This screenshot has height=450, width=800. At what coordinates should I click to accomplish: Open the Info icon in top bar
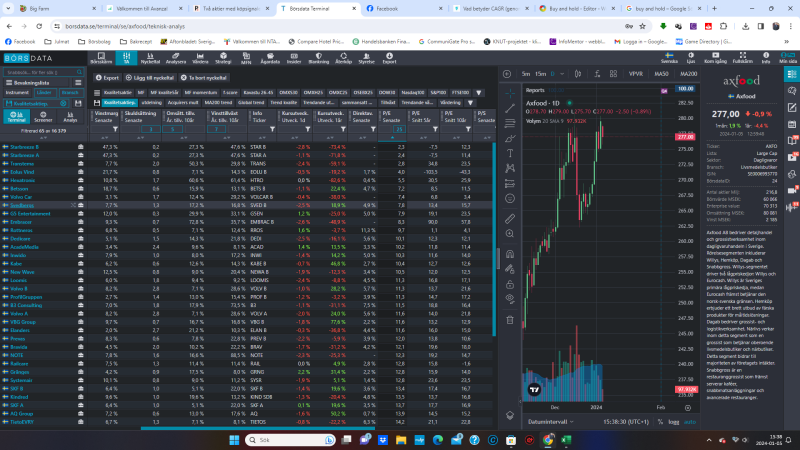point(766,58)
